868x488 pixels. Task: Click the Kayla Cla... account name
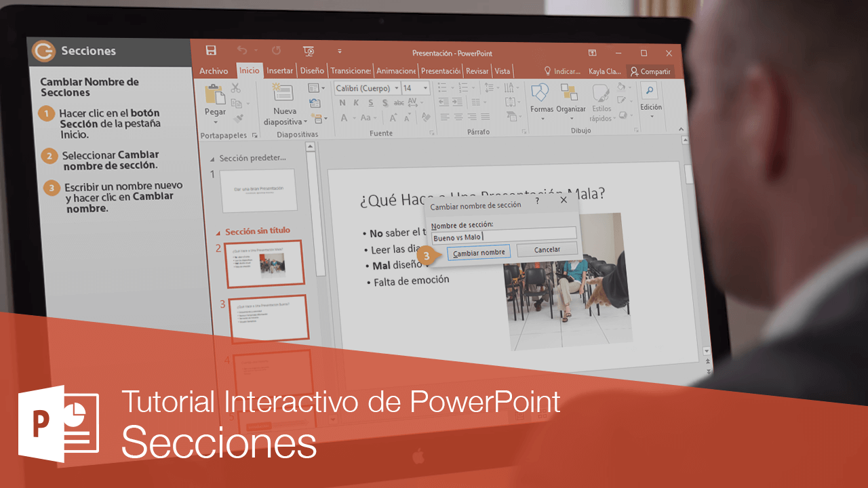coord(605,71)
